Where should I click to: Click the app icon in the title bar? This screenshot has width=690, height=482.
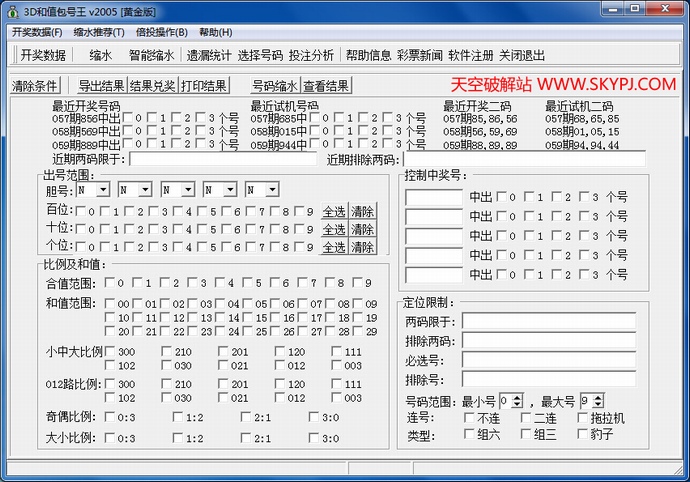[x=11, y=11]
